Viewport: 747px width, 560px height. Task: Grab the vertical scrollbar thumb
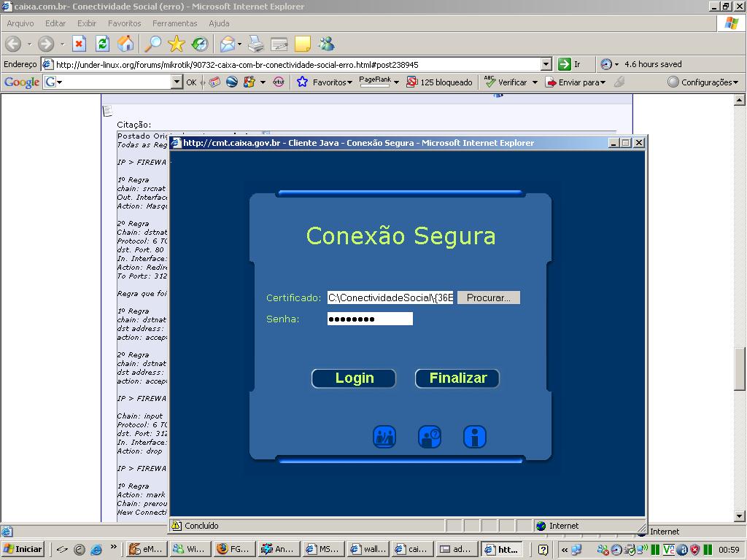coord(740,369)
